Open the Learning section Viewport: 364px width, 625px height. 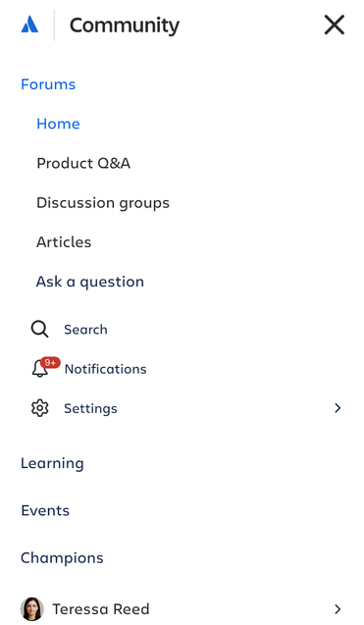point(52,463)
